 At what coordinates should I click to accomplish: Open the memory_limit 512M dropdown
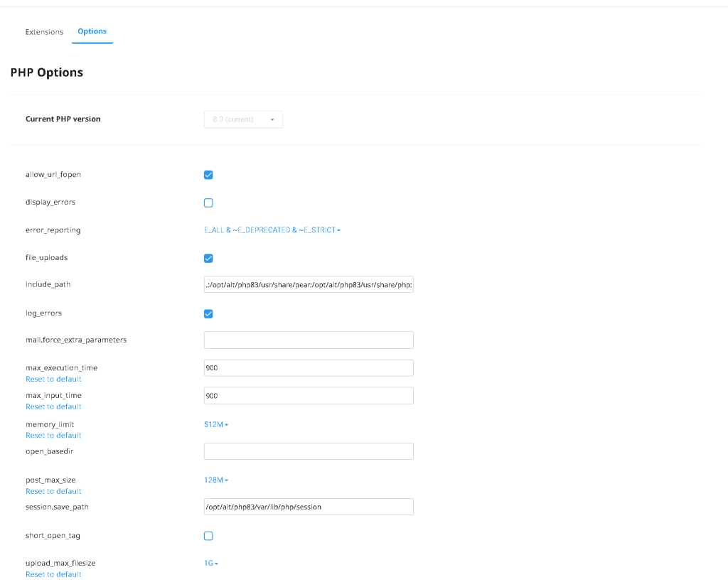[x=216, y=424]
